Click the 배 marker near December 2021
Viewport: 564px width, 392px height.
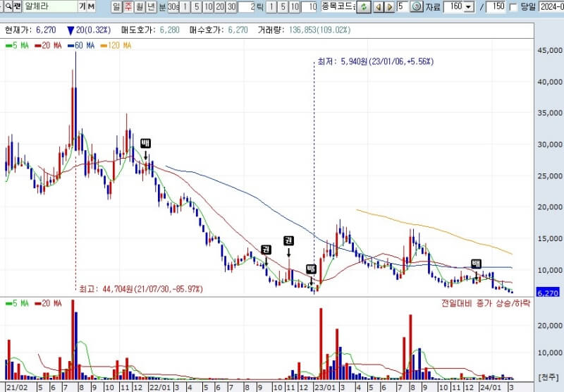pyautogui.click(x=145, y=143)
